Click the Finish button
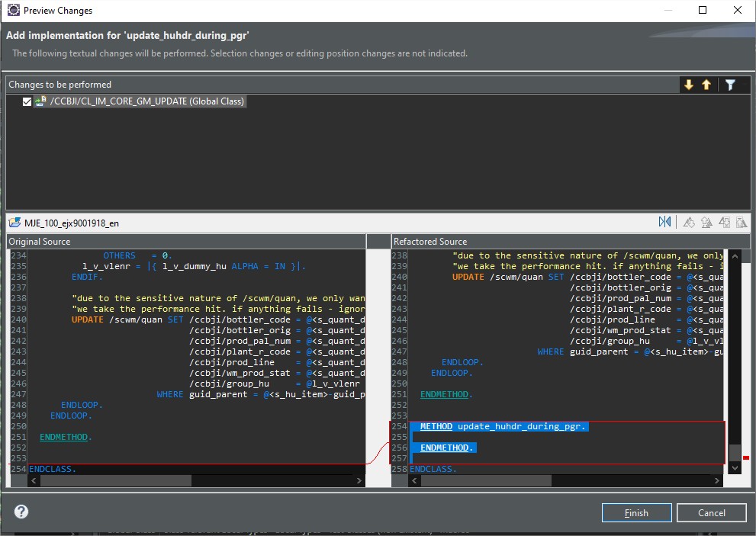 [636, 513]
